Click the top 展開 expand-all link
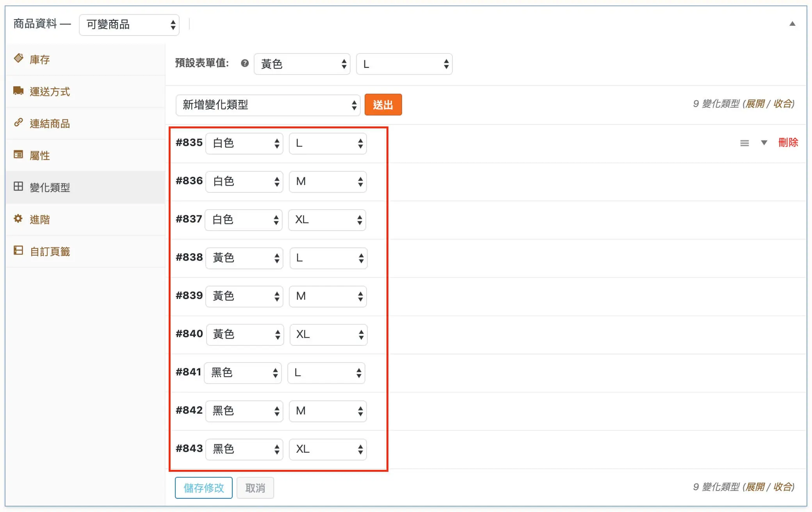The image size is (812, 512). click(755, 104)
